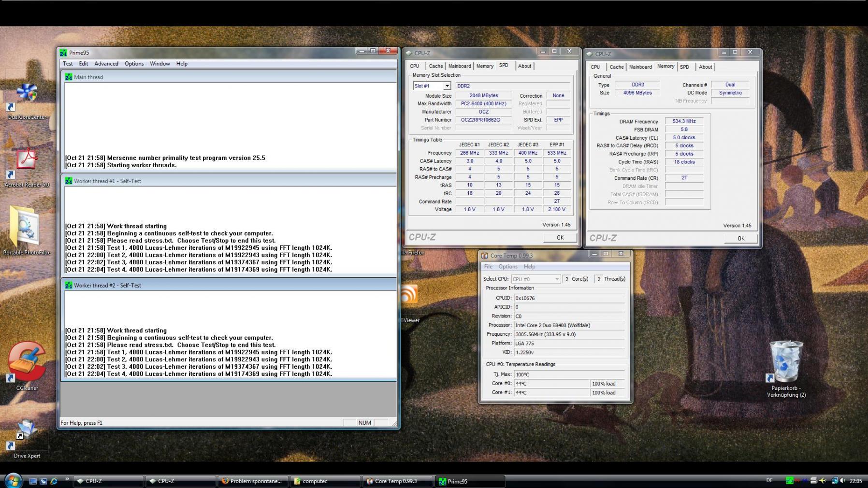Click the 4096 MBytes memory size value

[637, 93]
